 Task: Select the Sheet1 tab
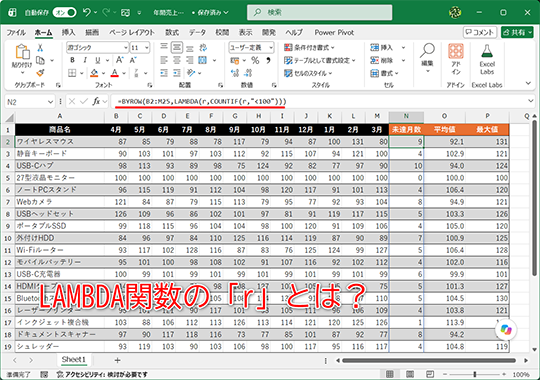(73, 360)
